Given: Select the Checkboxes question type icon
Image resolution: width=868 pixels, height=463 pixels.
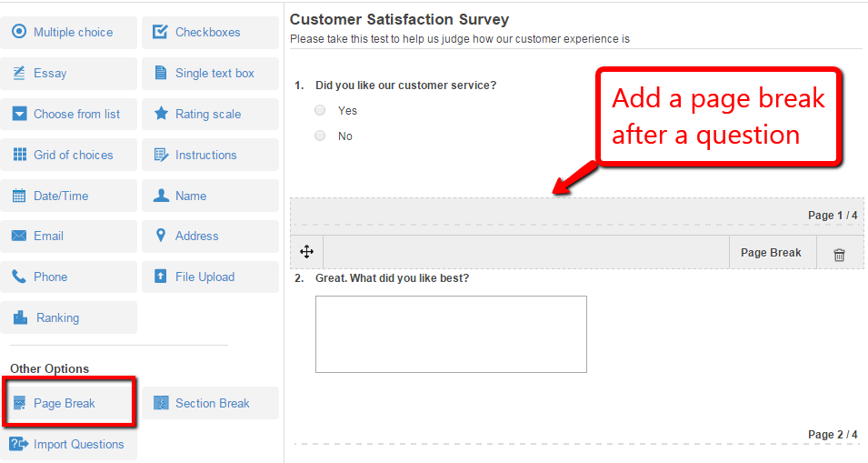Looking at the screenshot, I should 161,32.
